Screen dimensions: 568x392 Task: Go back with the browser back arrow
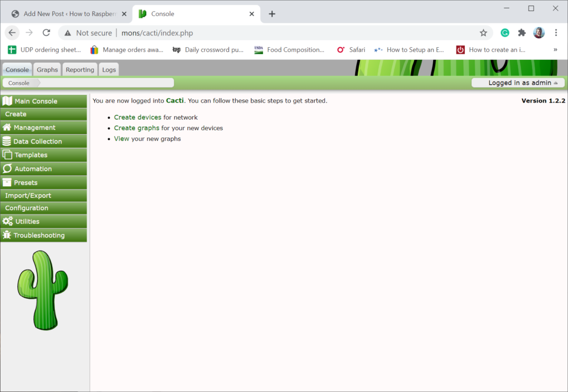click(12, 33)
